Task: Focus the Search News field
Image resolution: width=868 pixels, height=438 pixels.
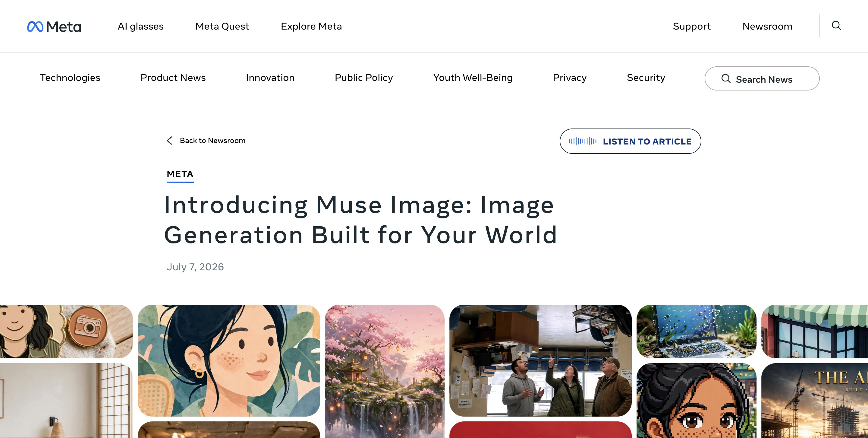Action: 762,78
